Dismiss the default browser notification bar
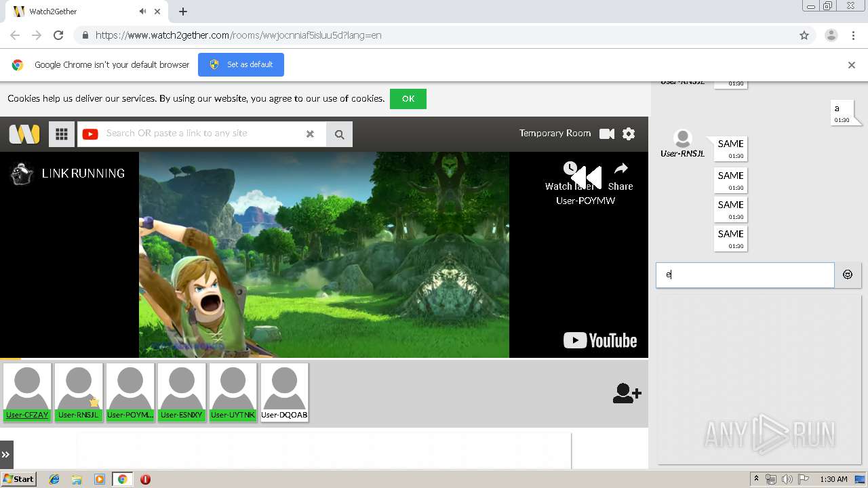This screenshot has width=868, height=488. click(852, 65)
